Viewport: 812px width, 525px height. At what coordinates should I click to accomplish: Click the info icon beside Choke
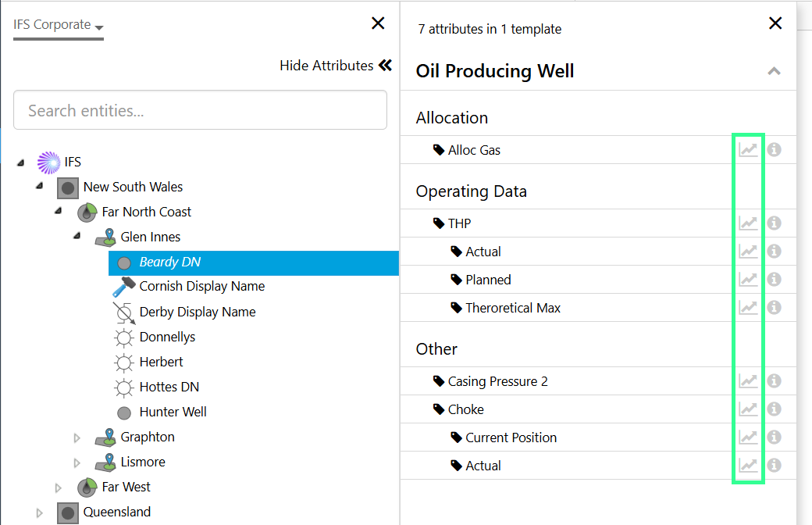(x=773, y=409)
